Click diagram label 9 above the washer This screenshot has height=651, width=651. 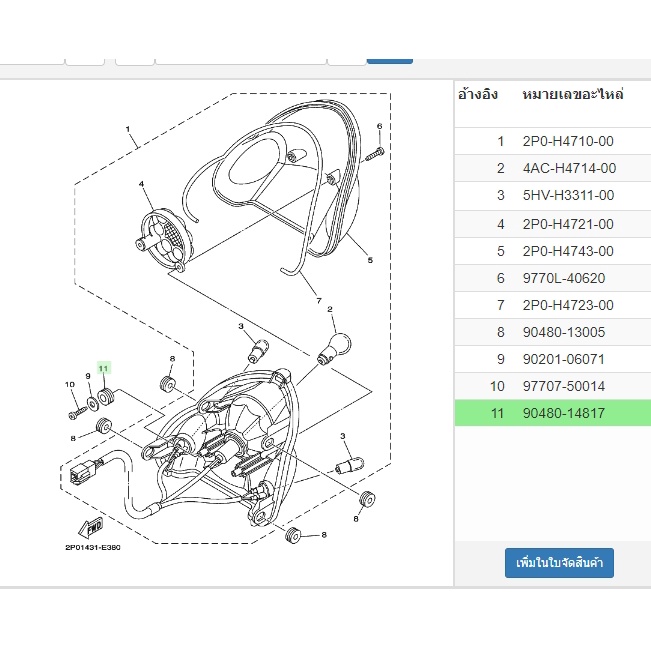pos(88,376)
